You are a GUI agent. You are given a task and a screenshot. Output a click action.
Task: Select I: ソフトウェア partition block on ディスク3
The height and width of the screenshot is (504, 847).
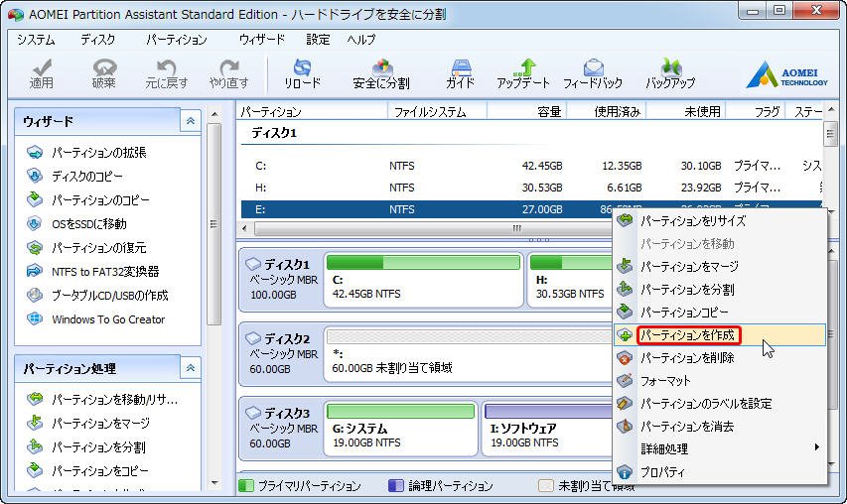547,429
